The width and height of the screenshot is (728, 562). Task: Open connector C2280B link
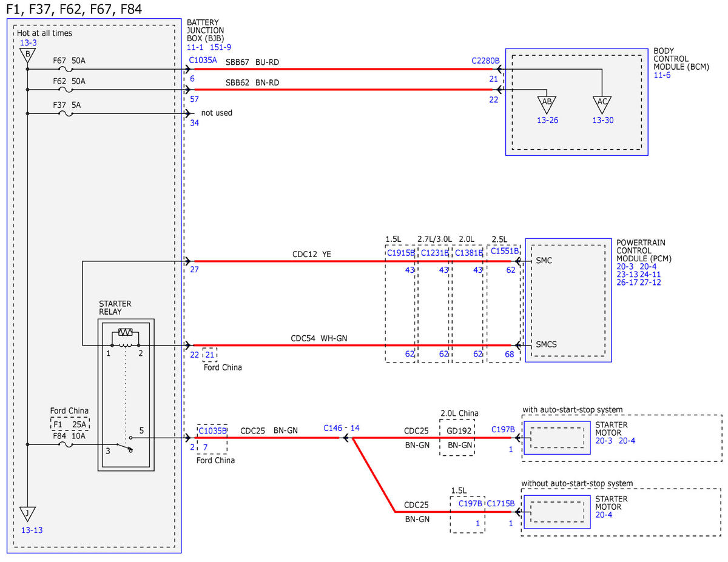485,61
